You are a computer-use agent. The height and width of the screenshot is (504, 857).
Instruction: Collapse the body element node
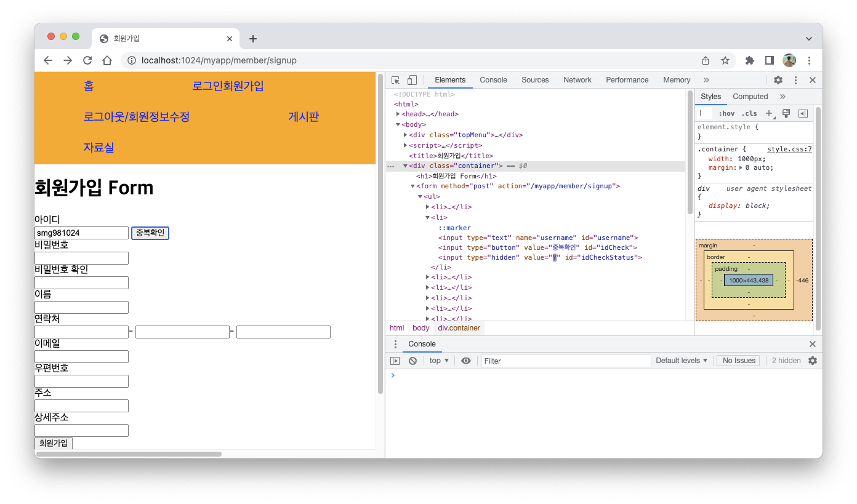[398, 125]
